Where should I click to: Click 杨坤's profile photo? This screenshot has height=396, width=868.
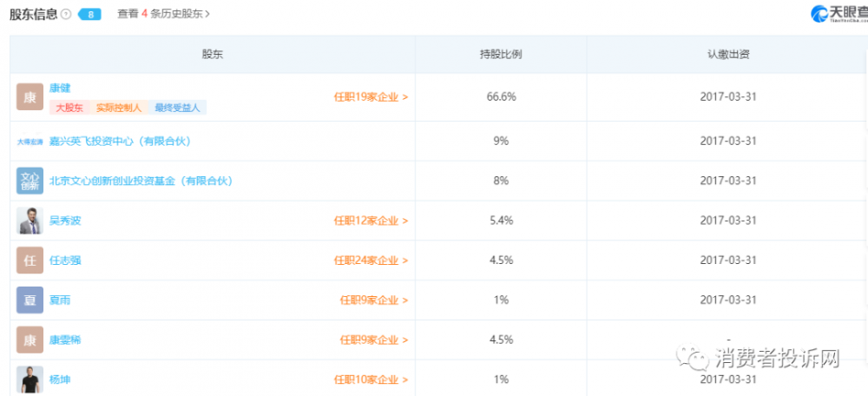click(30, 379)
